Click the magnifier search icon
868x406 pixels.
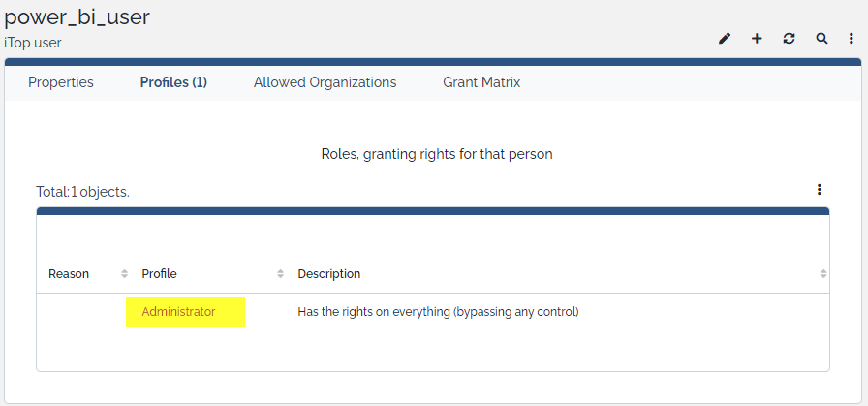[x=821, y=39]
